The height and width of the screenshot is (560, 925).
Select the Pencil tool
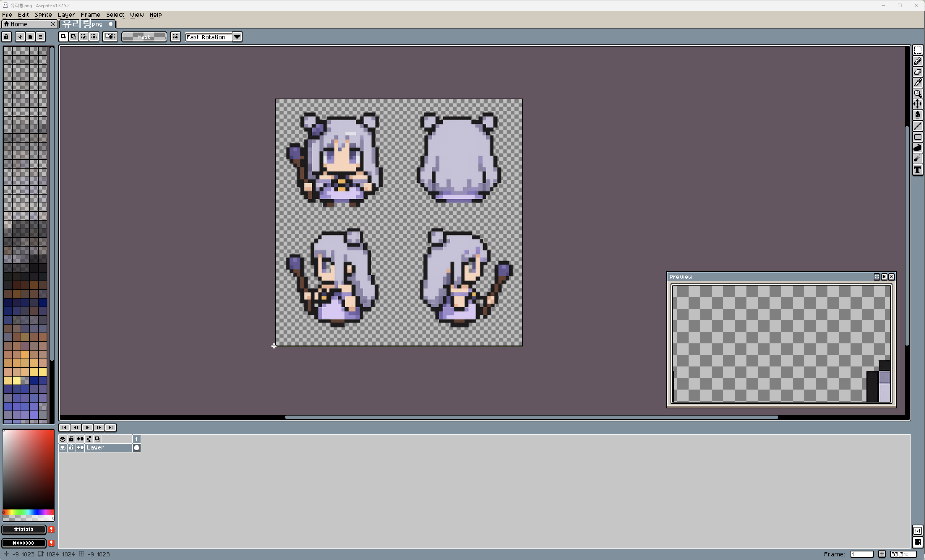click(917, 61)
